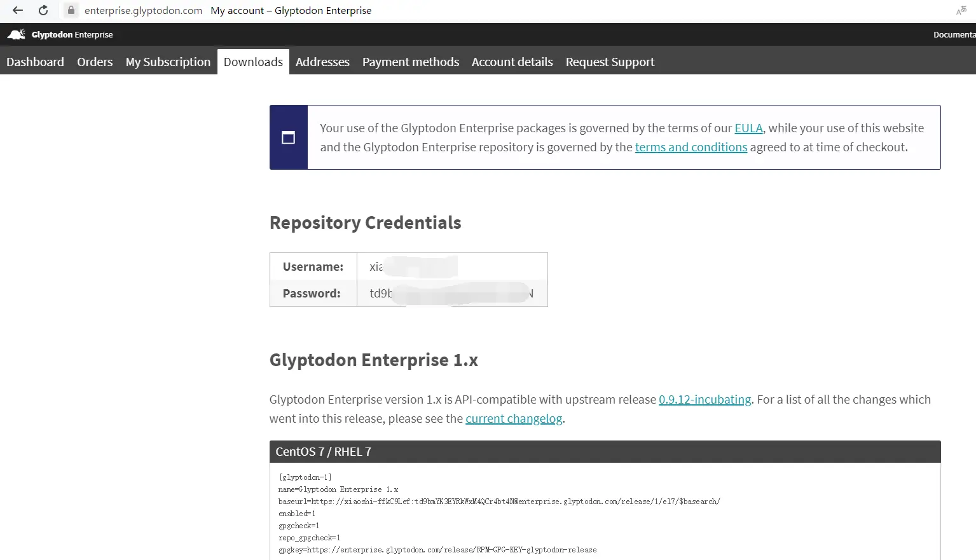Click the Password: label
The height and width of the screenshot is (560, 976).
(312, 293)
